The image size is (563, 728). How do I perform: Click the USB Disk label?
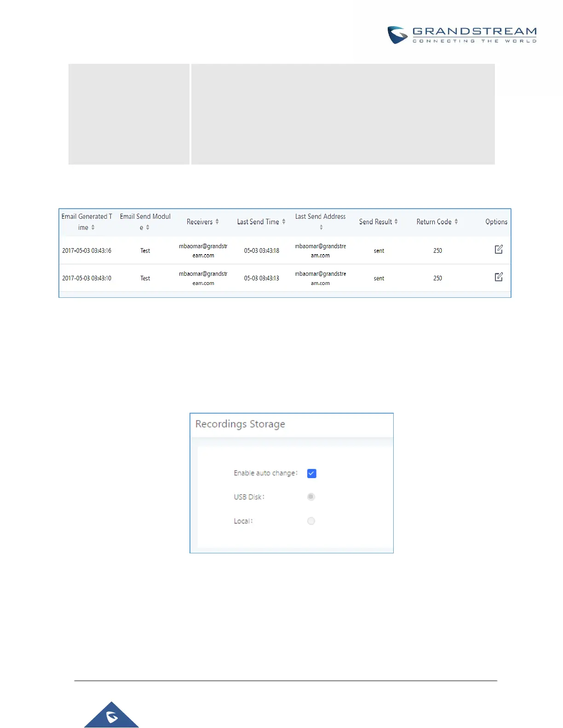pyautogui.click(x=249, y=497)
